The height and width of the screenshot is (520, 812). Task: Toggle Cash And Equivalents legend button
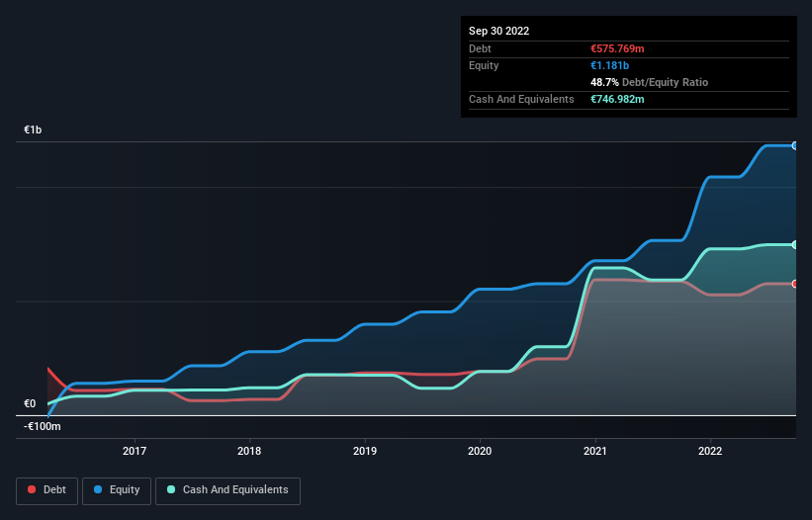pos(227,490)
